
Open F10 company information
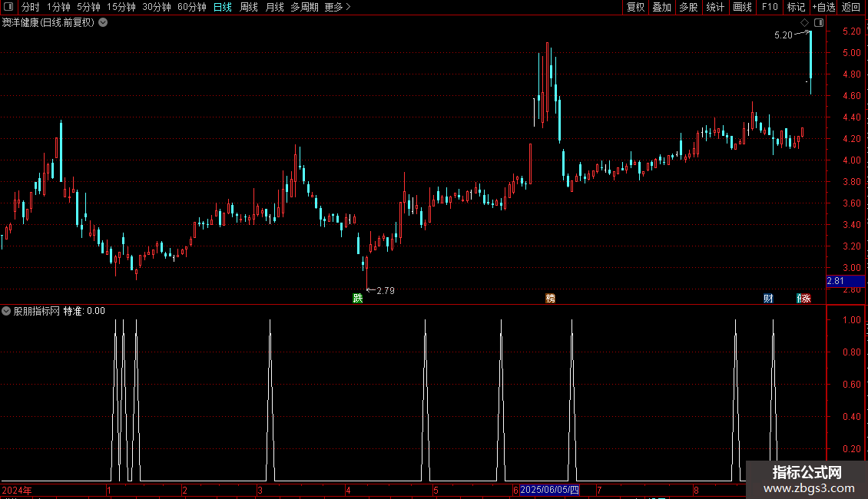pyautogui.click(x=770, y=7)
